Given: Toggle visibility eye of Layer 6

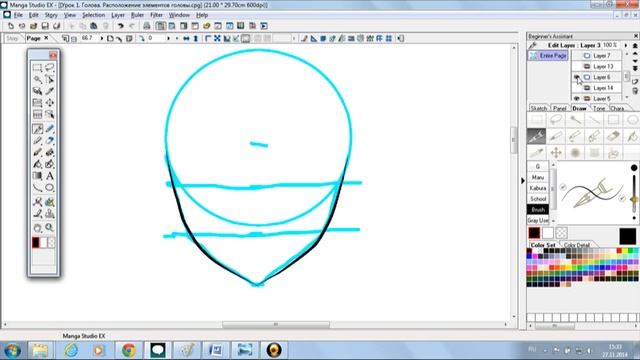Looking at the screenshot, I should click(x=576, y=77).
